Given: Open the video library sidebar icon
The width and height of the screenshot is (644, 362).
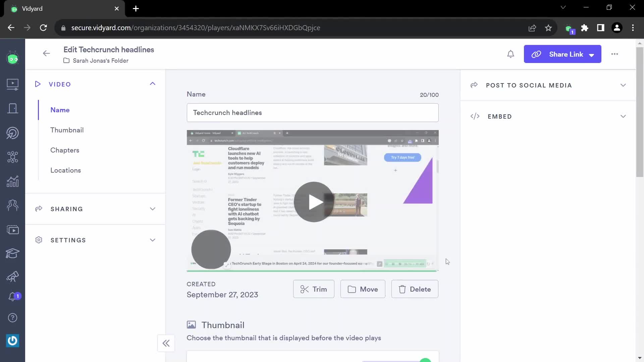Looking at the screenshot, I should click(x=13, y=84).
